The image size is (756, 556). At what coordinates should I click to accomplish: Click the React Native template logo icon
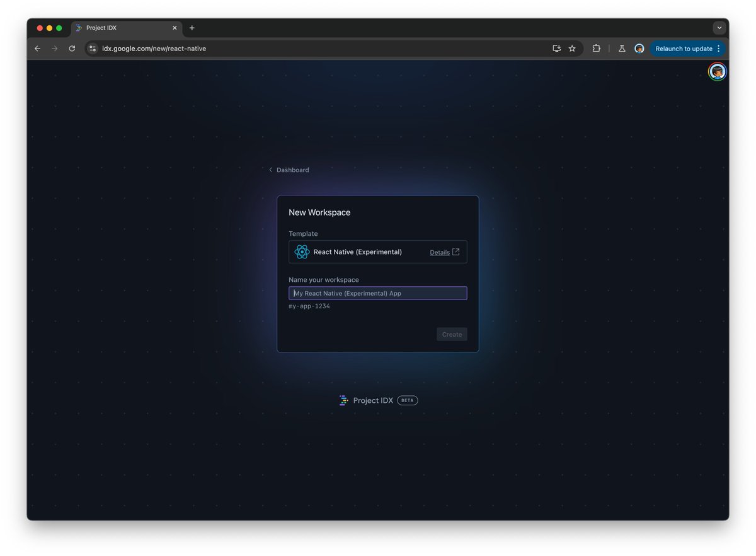(x=301, y=252)
